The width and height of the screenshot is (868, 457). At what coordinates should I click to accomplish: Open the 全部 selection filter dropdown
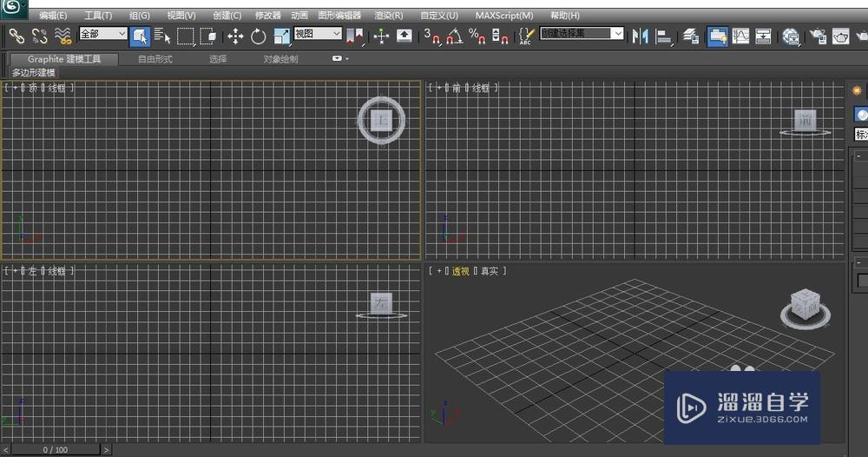pyautogui.click(x=102, y=34)
